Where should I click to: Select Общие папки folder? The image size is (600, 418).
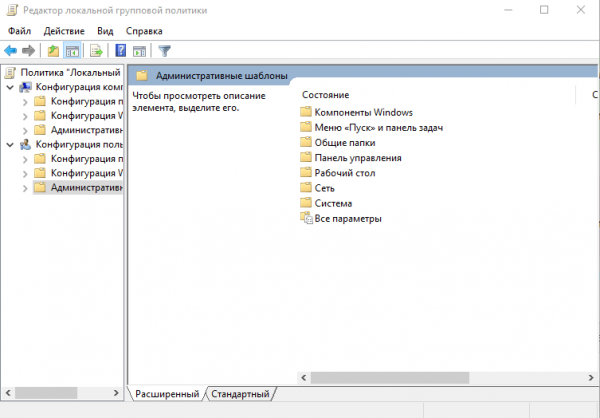click(x=345, y=142)
